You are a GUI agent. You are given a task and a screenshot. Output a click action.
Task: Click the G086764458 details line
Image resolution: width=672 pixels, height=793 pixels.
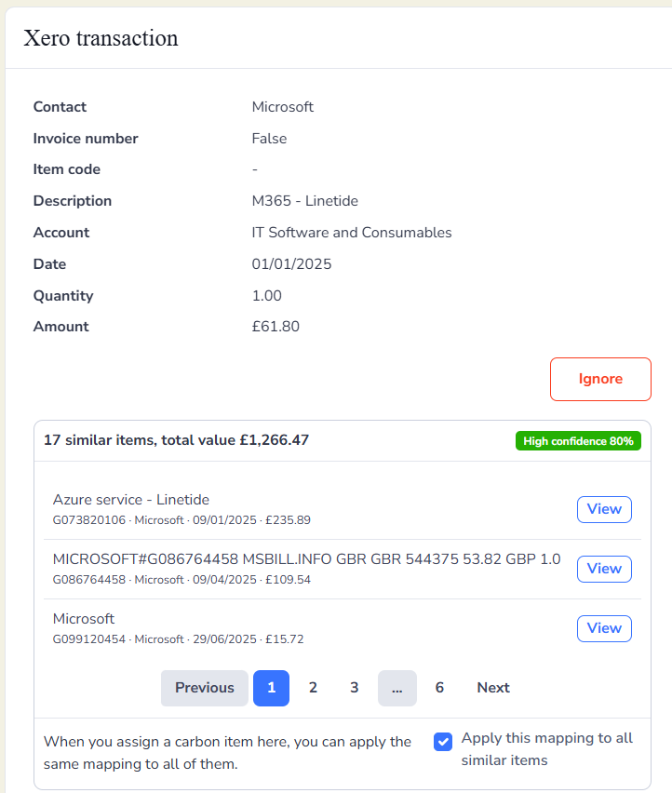(181, 580)
